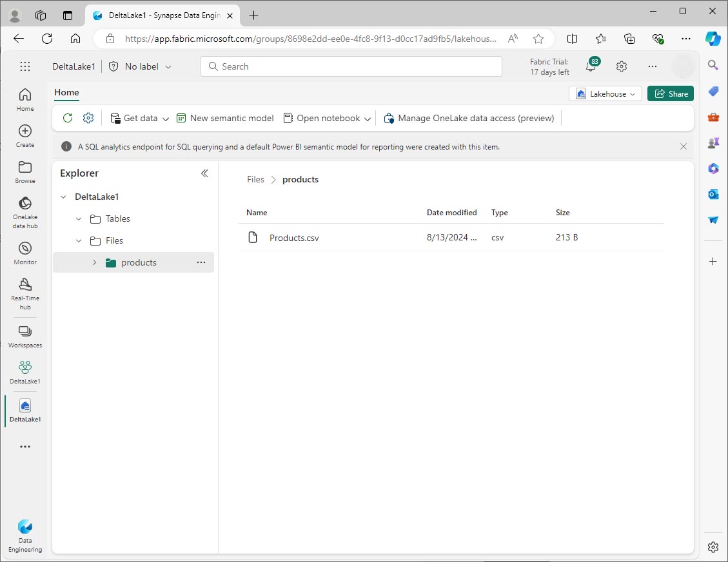Click New semantic model button
The width and height of the screenshot is (728, 562).
(x=225, y=118)
